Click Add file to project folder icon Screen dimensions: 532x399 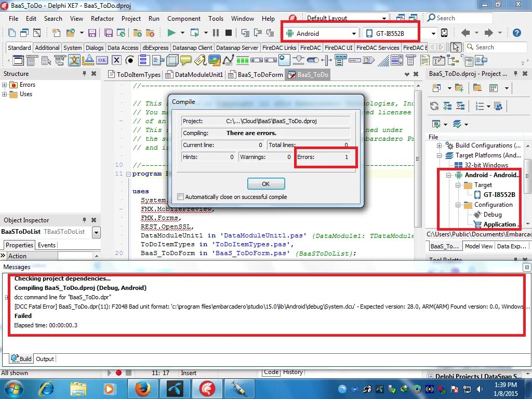(x=137, y=33)
